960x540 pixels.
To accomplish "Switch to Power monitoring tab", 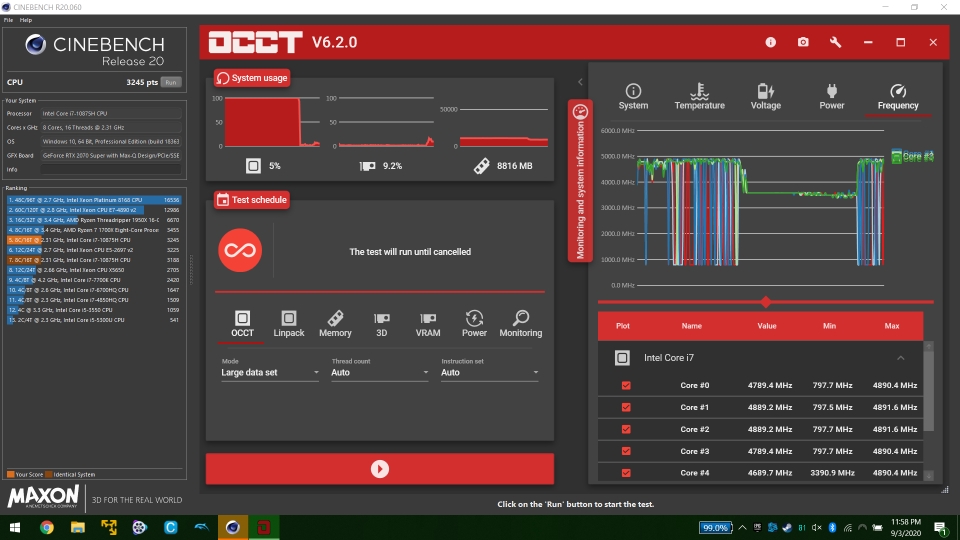I will [x=831, y=97].
